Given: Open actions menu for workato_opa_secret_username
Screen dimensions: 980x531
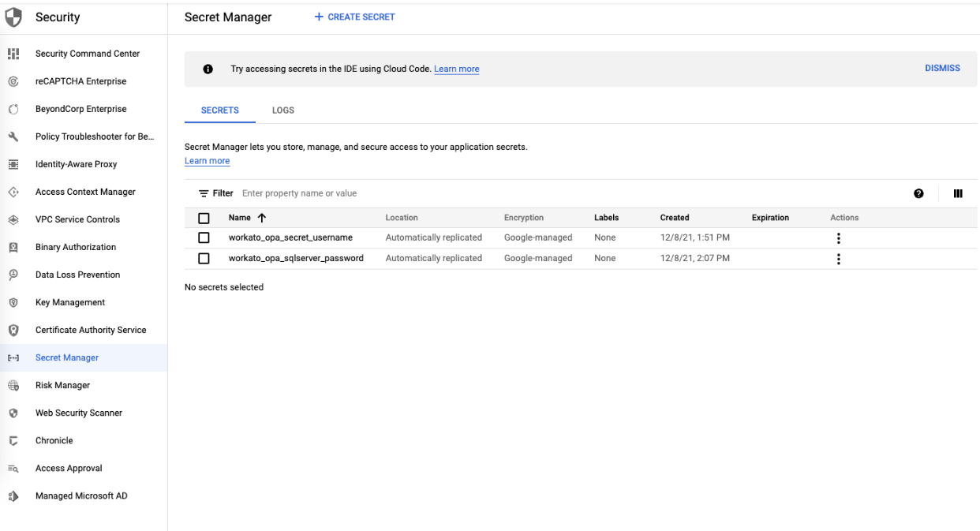Looking at the screenshot, I should coord(838,238).
